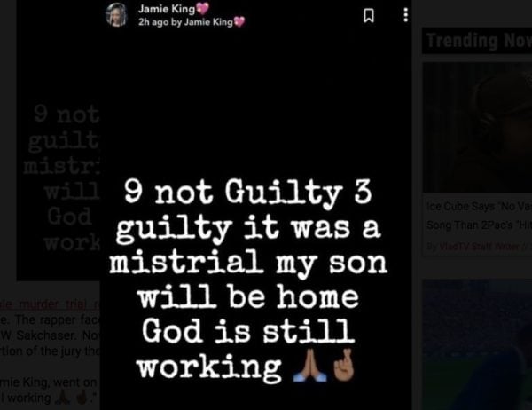Click the dimmed praying emoji in the article text
The image size is (532, 410).
point(62,397)
